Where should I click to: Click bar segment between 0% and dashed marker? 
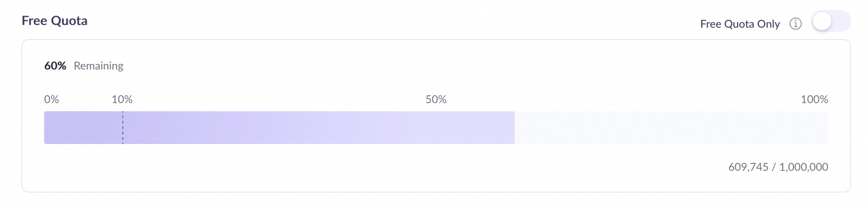pos(83,128)
